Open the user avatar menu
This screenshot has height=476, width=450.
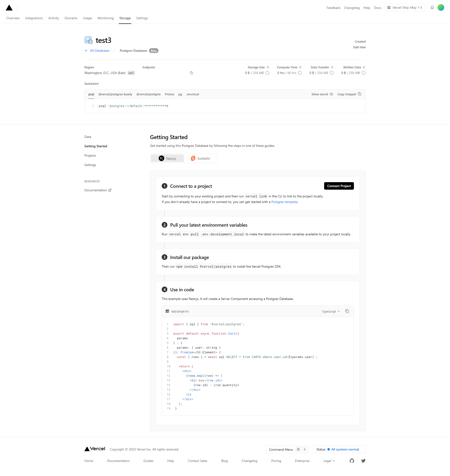click(x=441, y=8)
